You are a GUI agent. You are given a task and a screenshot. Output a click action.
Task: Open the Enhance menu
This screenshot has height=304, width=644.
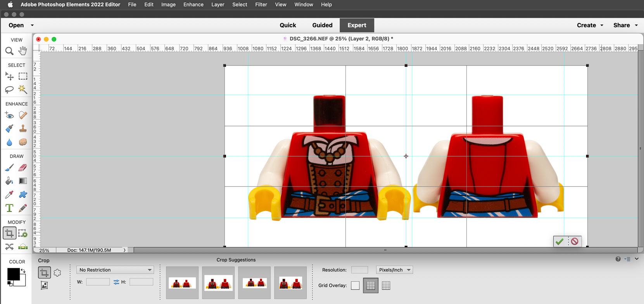(x=193, y=5)
